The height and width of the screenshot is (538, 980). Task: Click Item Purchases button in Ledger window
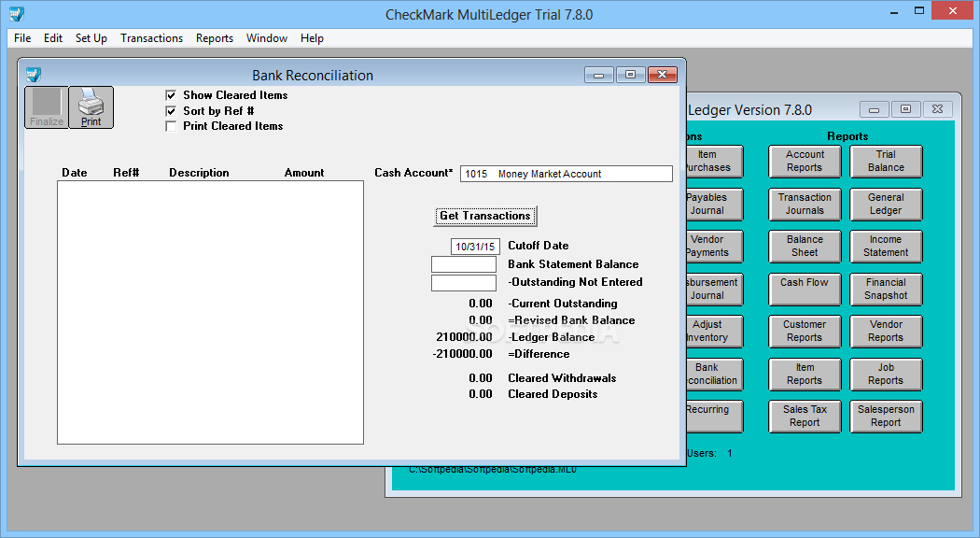tap(714, 162)
